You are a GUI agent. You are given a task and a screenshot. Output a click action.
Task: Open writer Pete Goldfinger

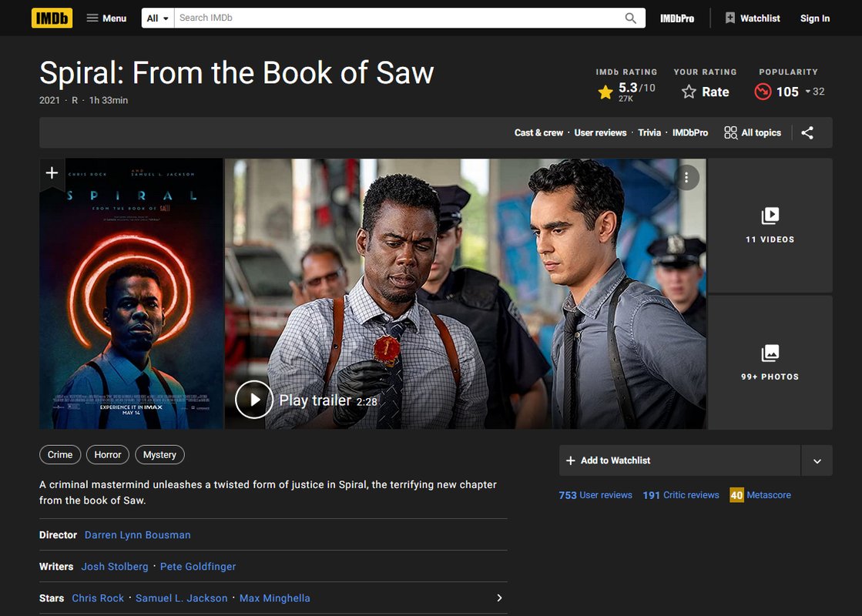(198, 567)
